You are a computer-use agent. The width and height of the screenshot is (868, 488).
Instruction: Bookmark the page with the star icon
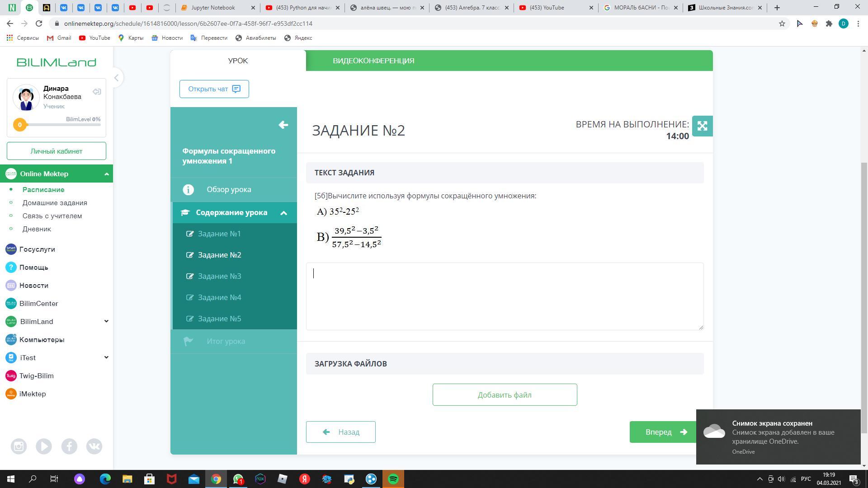coord(782,23)
